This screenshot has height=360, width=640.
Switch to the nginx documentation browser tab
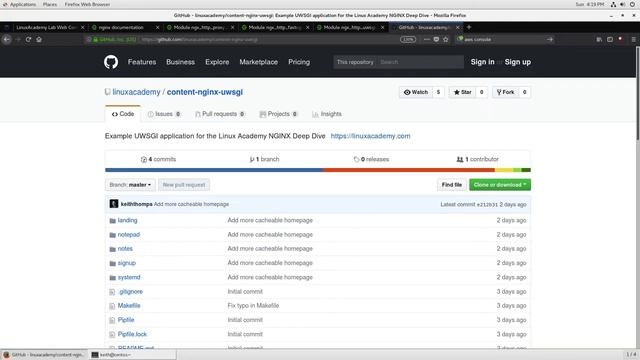click(121, 27)
